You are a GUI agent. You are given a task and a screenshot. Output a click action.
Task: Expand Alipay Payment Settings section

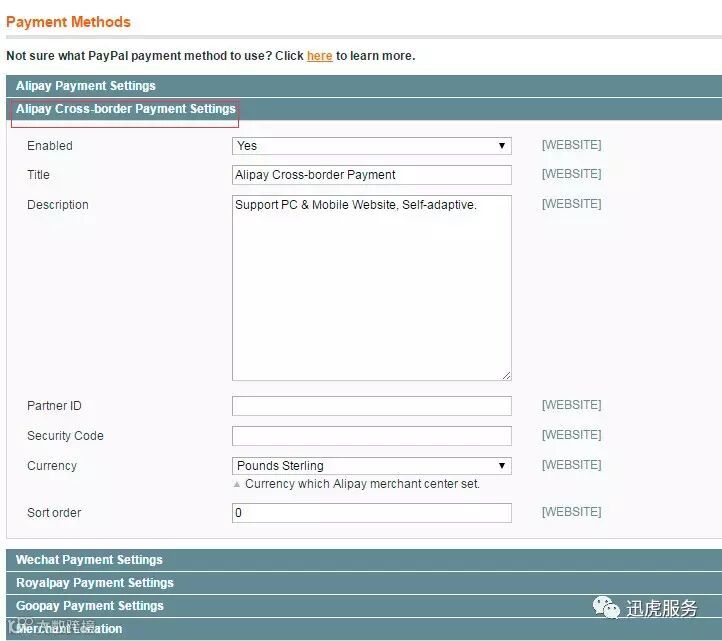[x=364, y=86]
